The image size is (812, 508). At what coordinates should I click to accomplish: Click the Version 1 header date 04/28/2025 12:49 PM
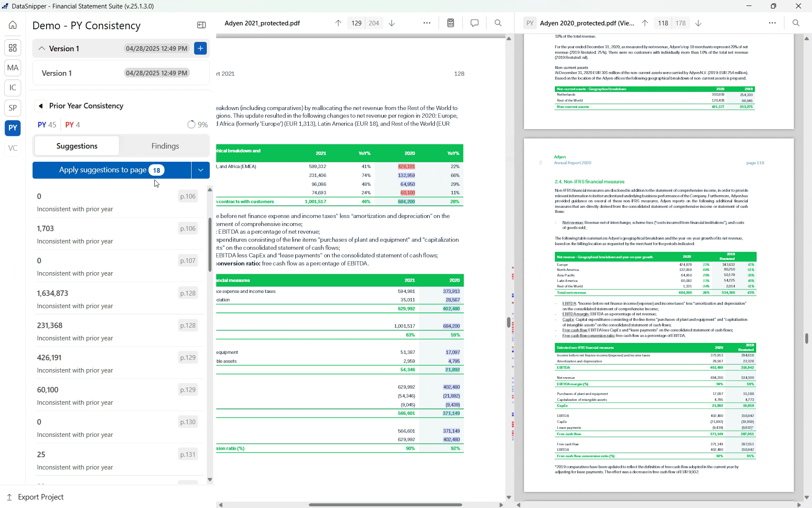click(156, 49)
